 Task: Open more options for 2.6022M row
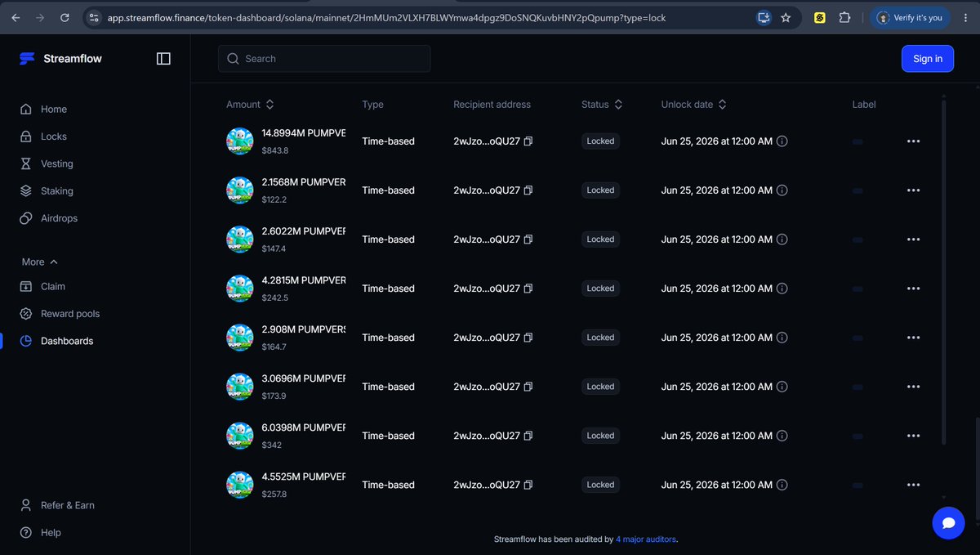913,239
